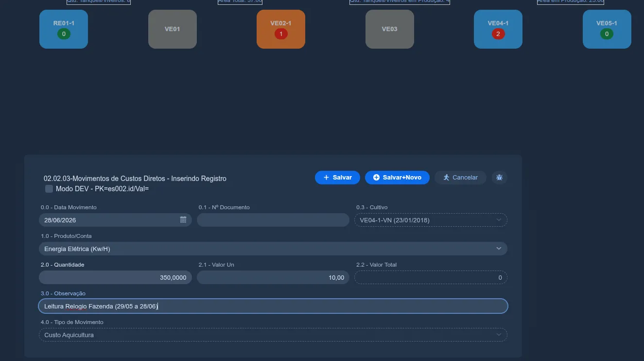
Task: Select the VE05-1 tank tile
Action: point(607,29)
